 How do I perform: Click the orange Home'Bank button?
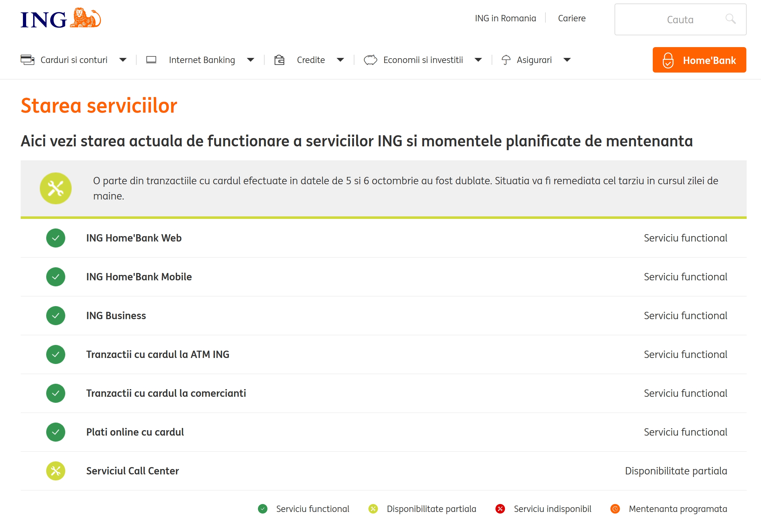(699, 60)
